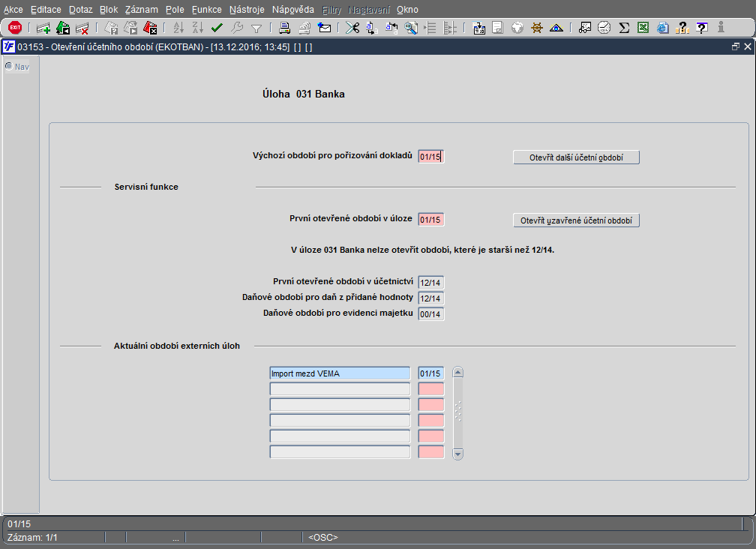Click 'Otevřít další účetní období' button
Viewport: 756px width, 549px height.
576,157
